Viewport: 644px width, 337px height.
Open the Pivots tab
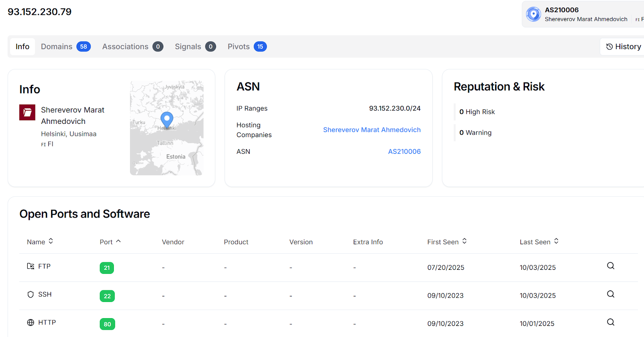[247, 47]
